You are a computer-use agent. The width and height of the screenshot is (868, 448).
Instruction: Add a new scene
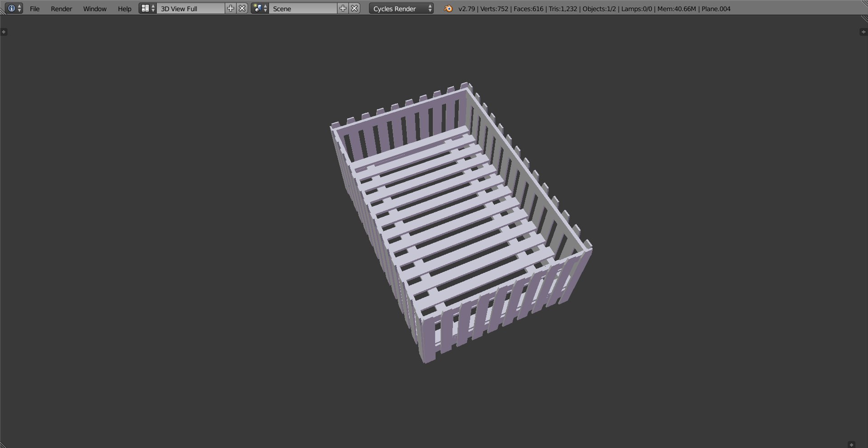click(343, 9)
